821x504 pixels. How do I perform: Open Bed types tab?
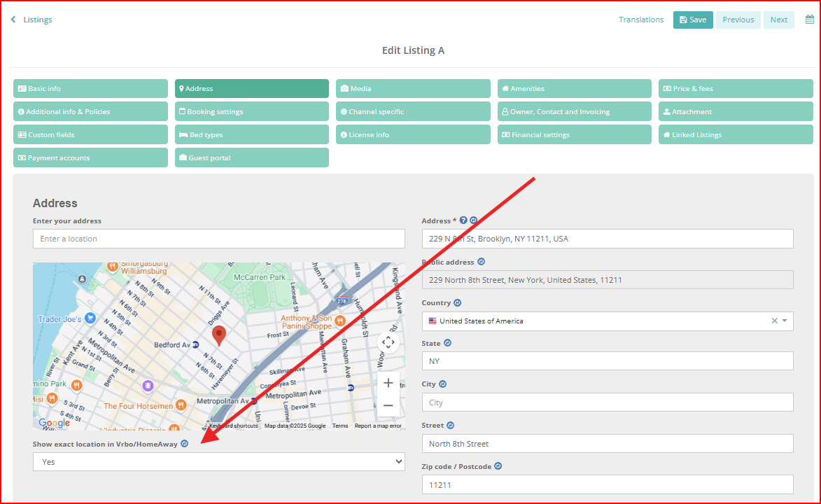[x=252, y=134]
